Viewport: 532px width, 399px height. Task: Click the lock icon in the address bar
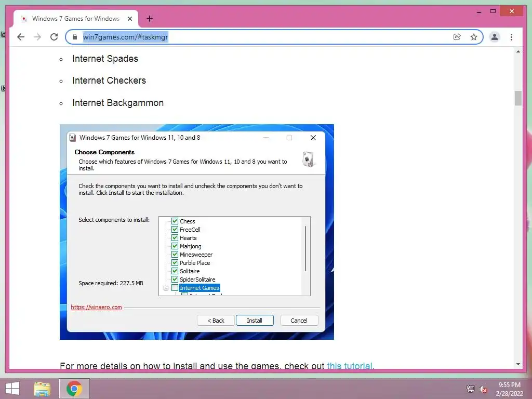click(75, 37)
